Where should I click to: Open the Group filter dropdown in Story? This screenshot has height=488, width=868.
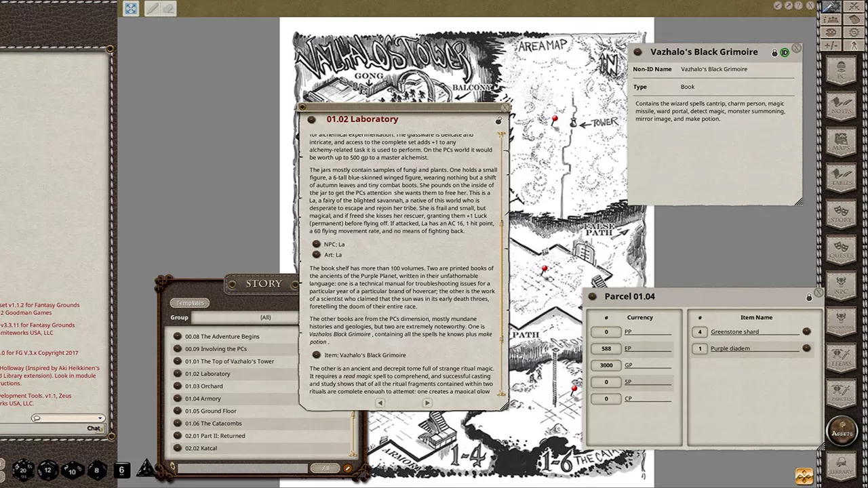(x=265, y=317)
